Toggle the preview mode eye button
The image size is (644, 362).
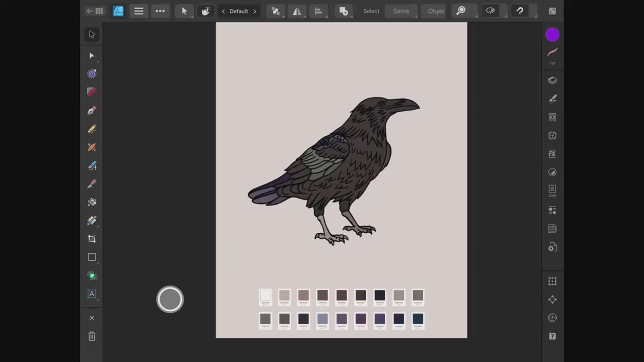[x=490, y=11]
